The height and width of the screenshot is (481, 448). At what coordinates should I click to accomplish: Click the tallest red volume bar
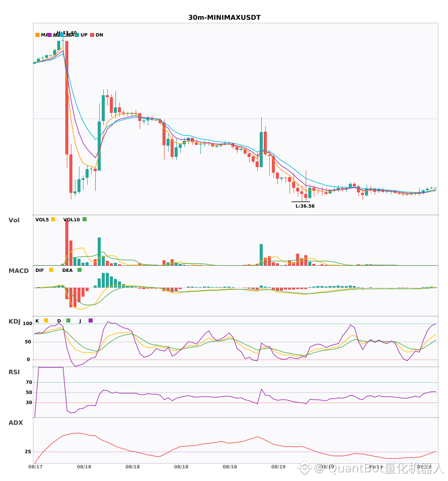(67, 243)
